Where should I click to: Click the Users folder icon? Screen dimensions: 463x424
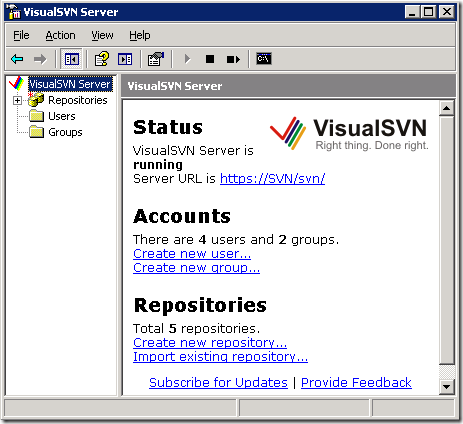pyautogui.click(x=36, y=116)
